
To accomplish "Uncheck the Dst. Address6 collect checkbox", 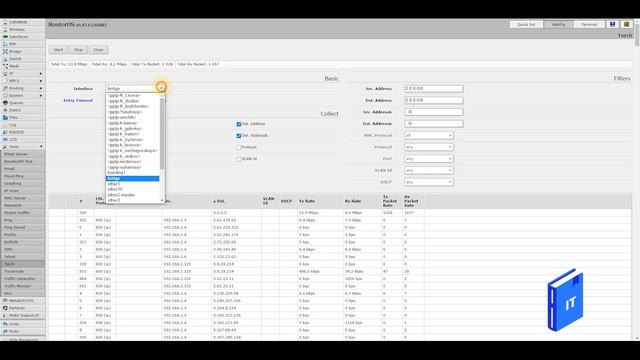I will click(x=239, y=136).
